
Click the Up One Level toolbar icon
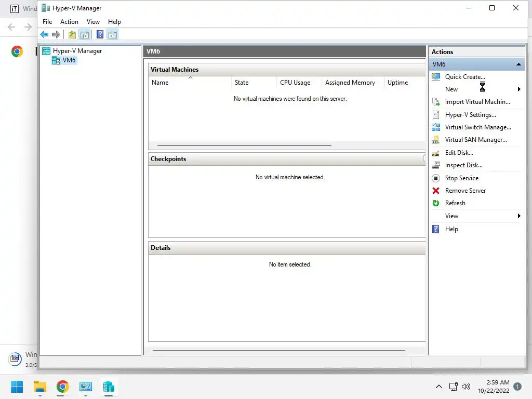[72, 34]
